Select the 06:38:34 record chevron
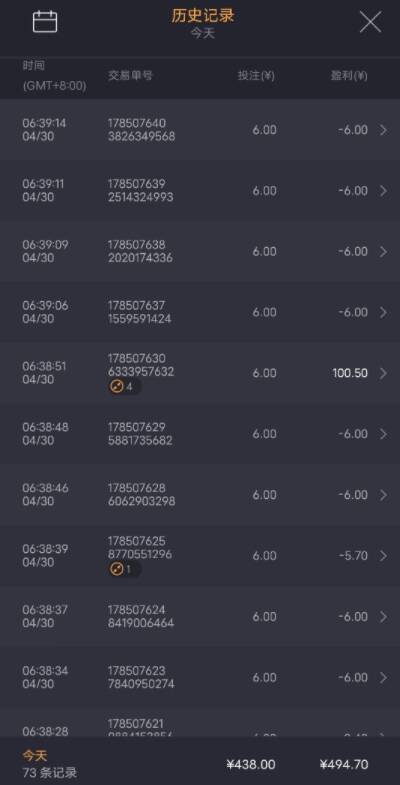The image size is (400, 785). 383,677
